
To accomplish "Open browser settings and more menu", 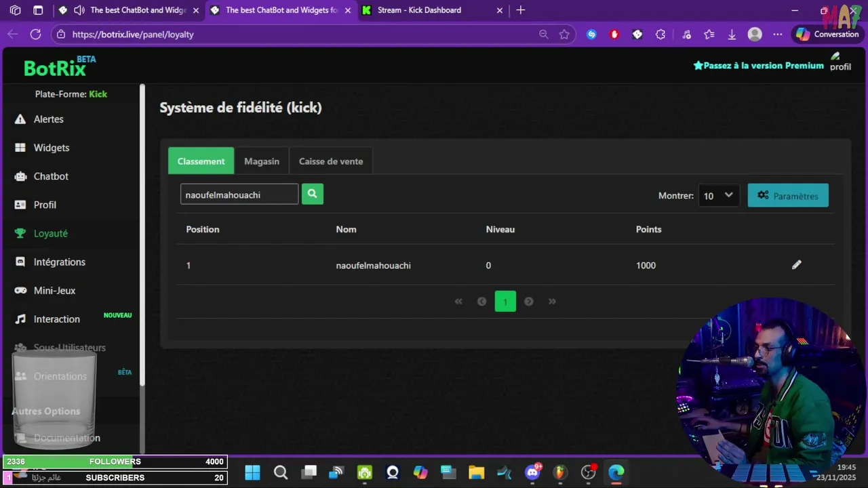I will click(x=778, y=34).
